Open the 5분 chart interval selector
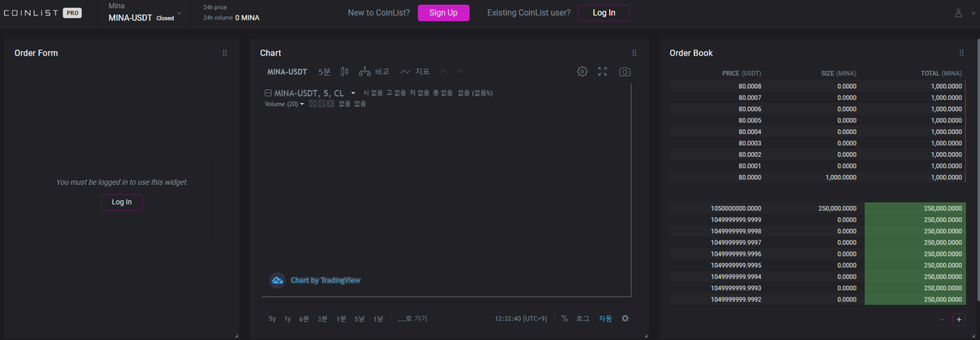The width and height of the screenshot is (980, 340). pyautogui.click(x=325, y=72)
